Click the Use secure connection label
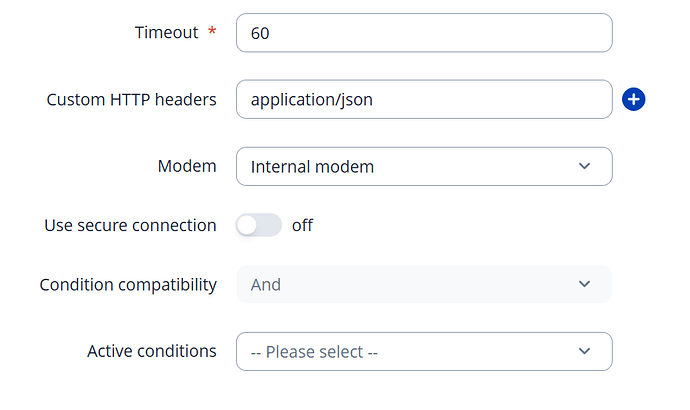The image size is (690, 410). (130, 225)
